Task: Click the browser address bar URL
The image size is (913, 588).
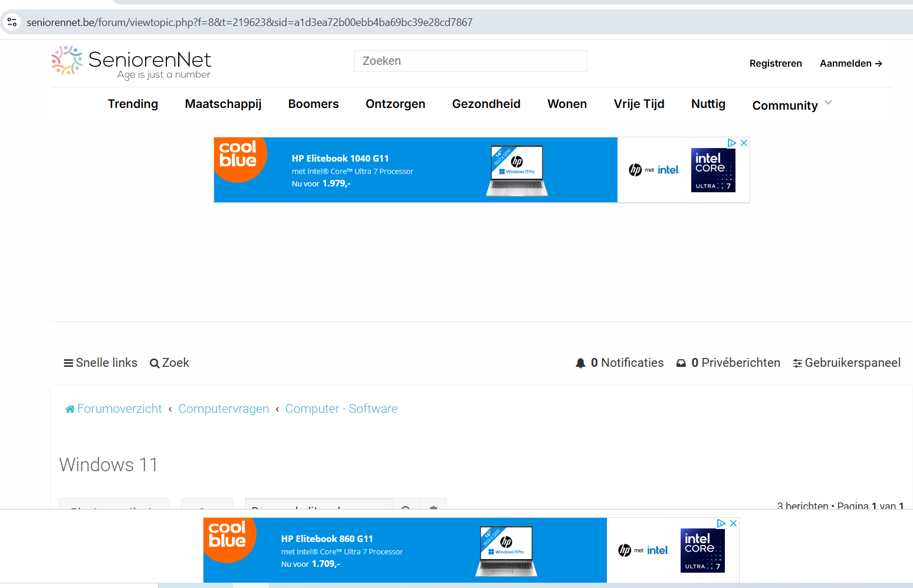Action: [x=249, y=22]
